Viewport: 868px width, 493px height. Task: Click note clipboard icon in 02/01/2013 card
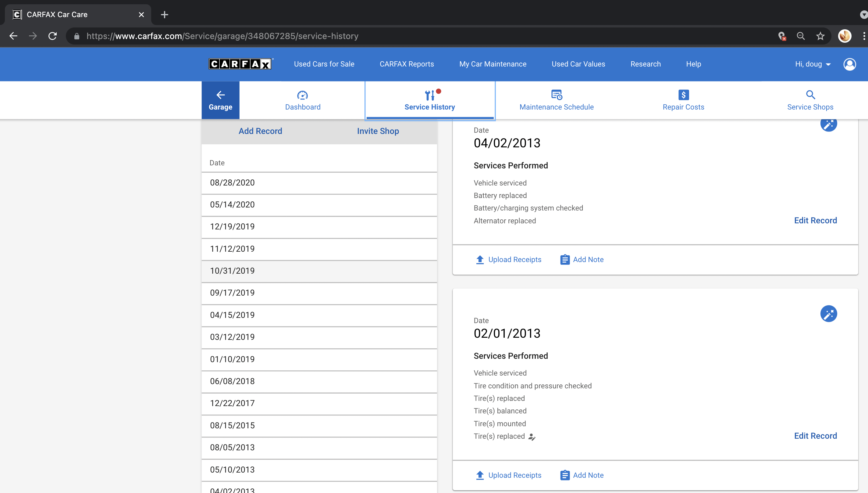click(x=564, y=475)
